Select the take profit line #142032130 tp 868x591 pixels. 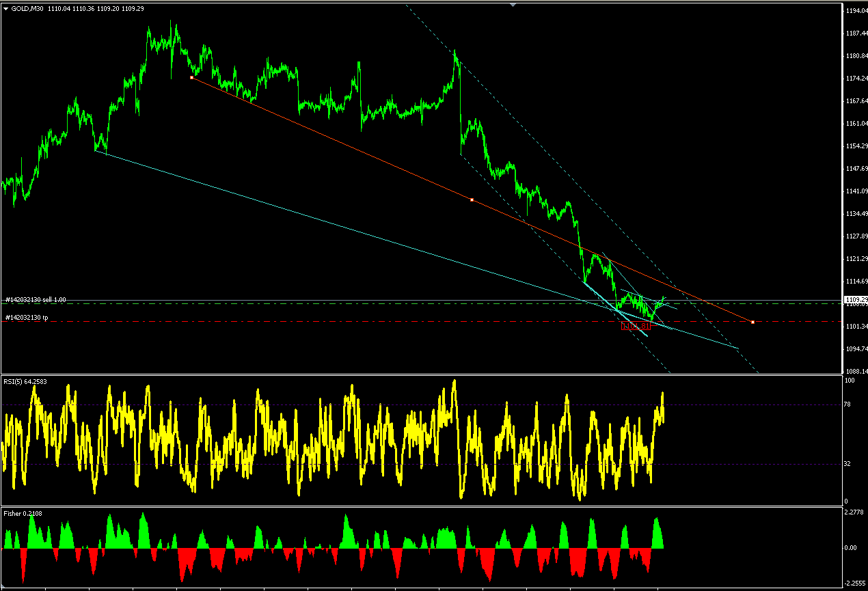tap(27, 317)
